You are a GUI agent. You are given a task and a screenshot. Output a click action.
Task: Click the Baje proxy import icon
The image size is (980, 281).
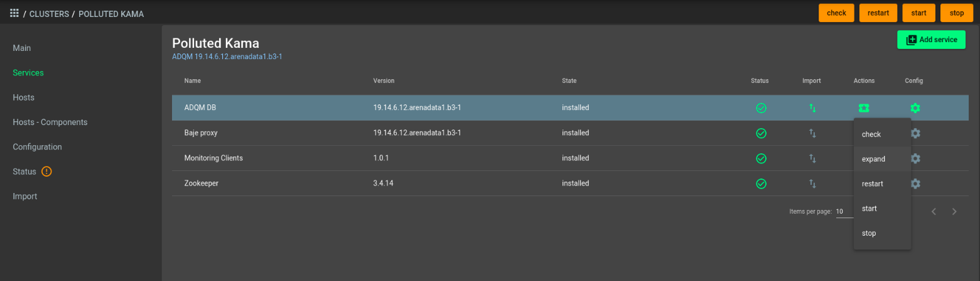click(x=812, y=133)
